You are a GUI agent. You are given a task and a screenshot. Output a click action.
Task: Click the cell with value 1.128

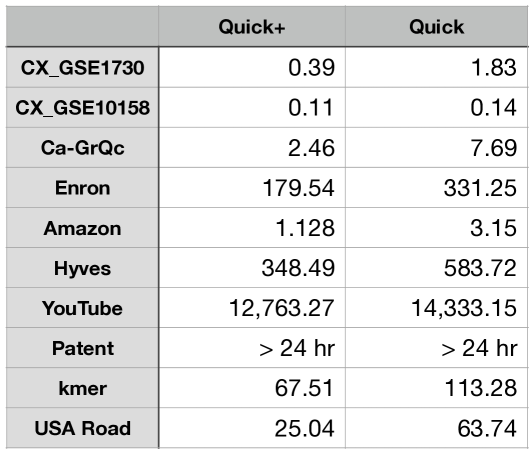252,228
